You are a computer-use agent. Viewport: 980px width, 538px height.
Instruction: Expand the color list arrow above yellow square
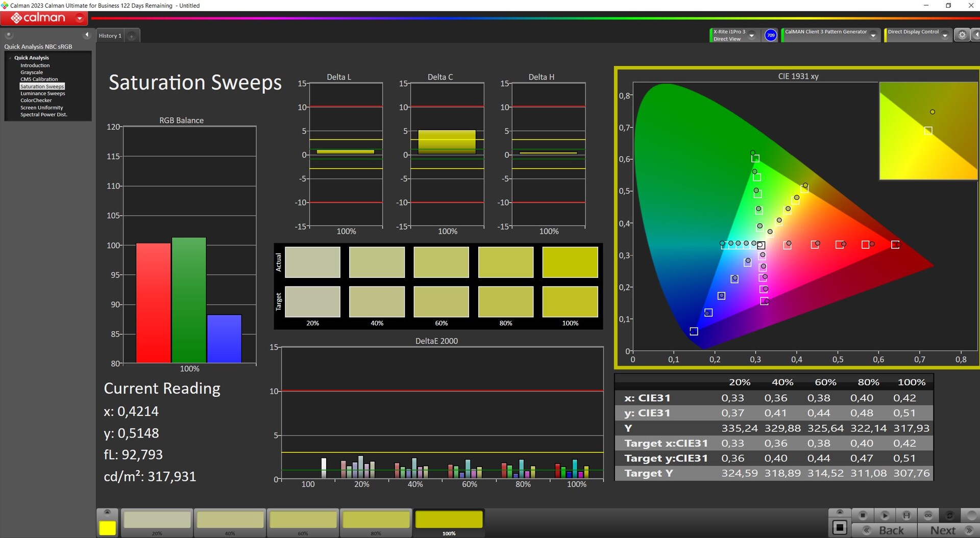(x=107, y=513)
